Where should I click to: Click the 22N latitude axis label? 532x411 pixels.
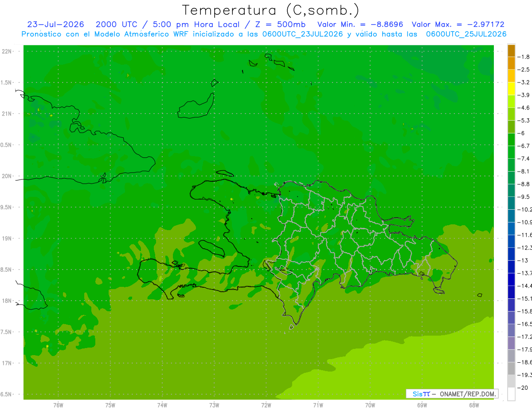pos(6,51)
